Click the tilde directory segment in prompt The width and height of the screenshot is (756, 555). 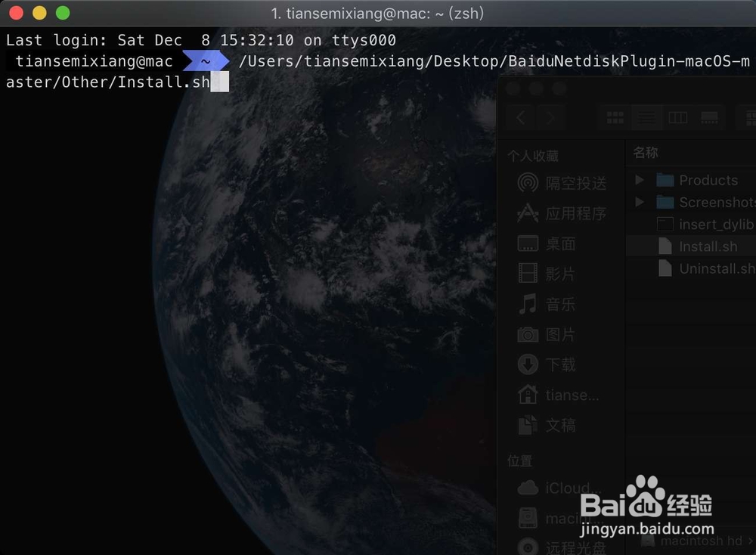tap(206, 61)
